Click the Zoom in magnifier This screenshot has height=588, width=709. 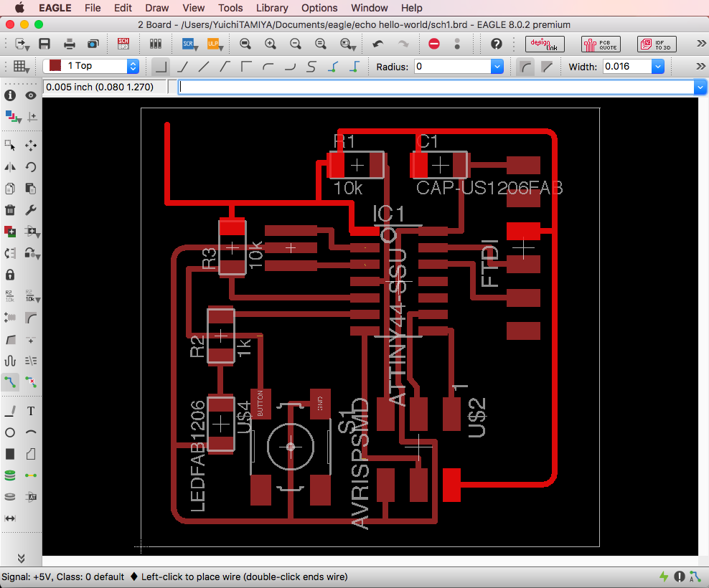click(271, 44)
